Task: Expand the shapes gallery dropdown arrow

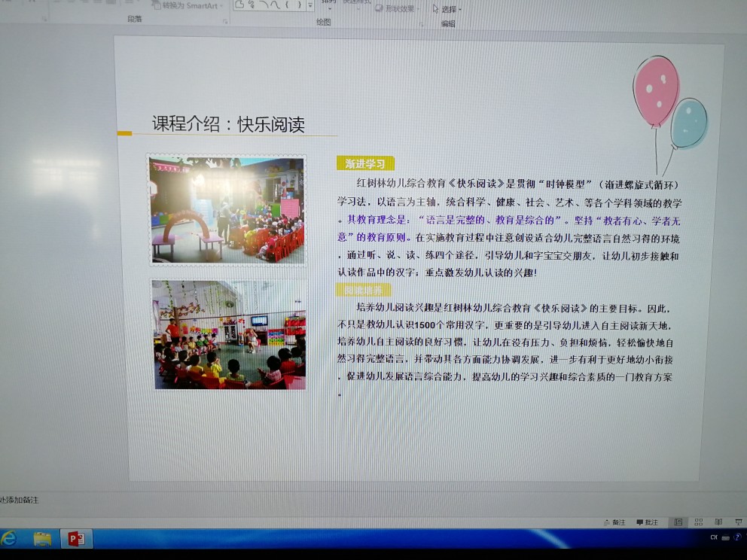Action: pyautogui.click(x=310, y=6)
